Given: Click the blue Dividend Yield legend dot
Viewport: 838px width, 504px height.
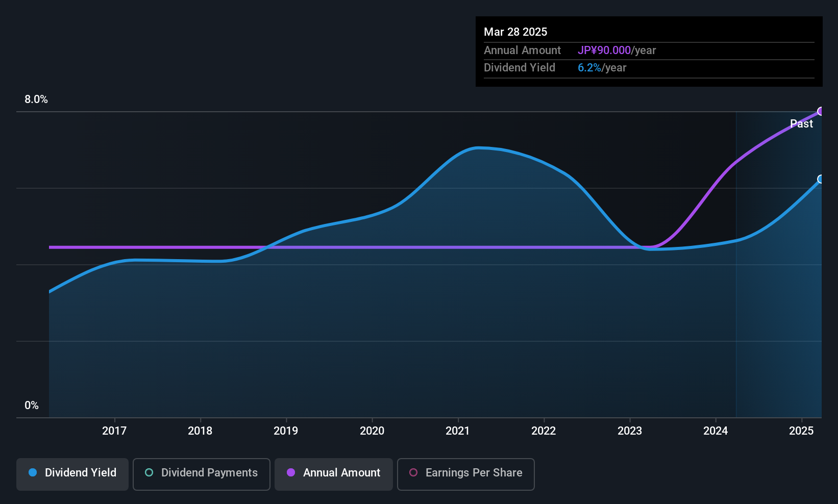Looking at the screenshot, I should [33, 472].
